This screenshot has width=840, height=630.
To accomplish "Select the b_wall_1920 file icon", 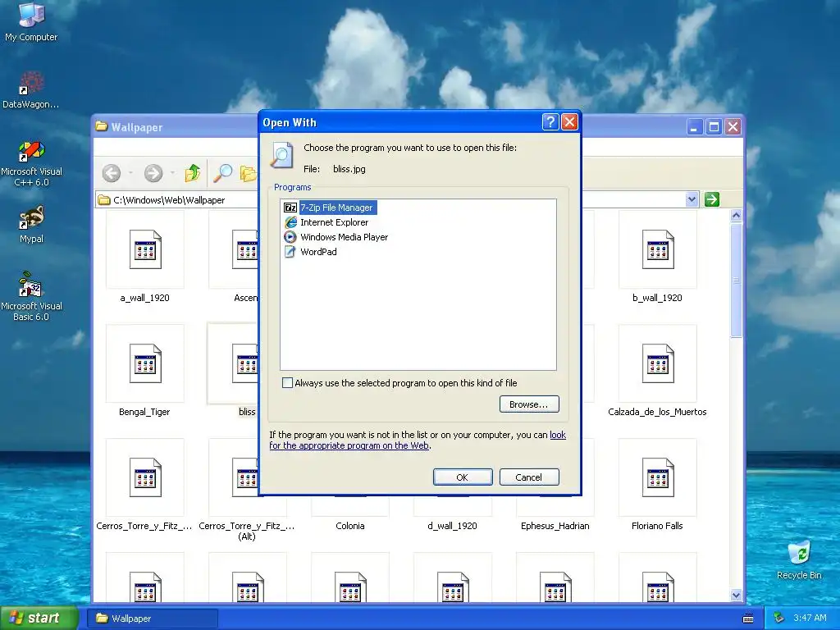I will click(658, 249).
